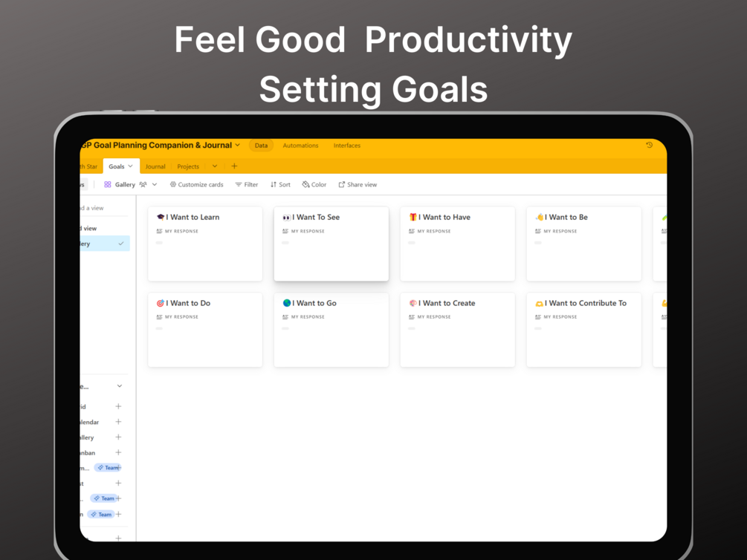Add a new Grid view
Screen dimensions: 747x560
click(x=118, y=406)
